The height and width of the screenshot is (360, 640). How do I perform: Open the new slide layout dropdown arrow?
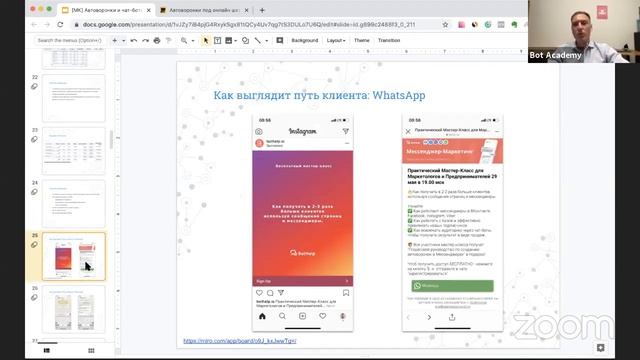(123, 40)
